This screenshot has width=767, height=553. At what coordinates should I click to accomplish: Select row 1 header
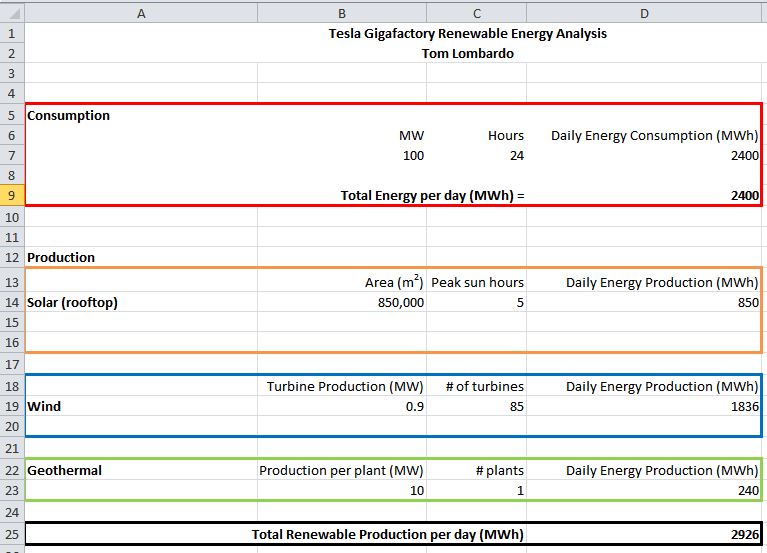coord(12,33)
